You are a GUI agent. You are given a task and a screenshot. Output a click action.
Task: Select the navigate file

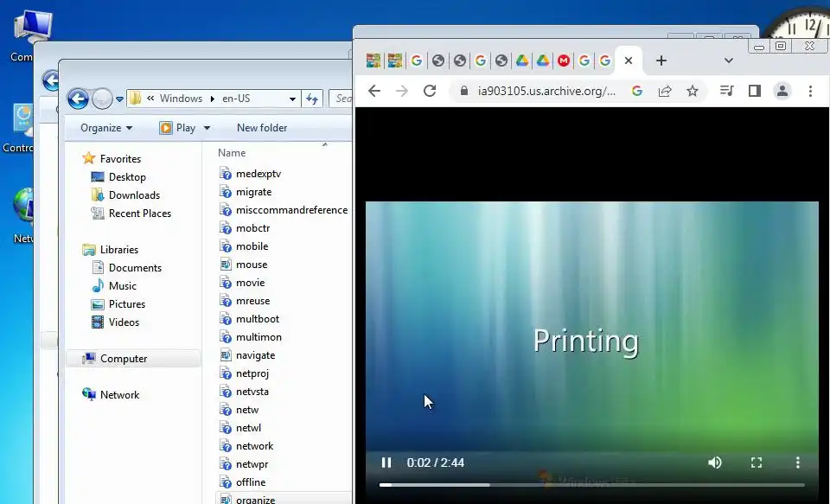coord(255,355)
